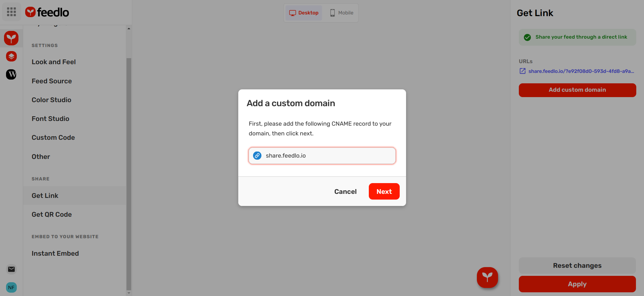Open the Look and Feel settings
The height and width of the screenshot is (296, 644).
click(x=54, y=62)
